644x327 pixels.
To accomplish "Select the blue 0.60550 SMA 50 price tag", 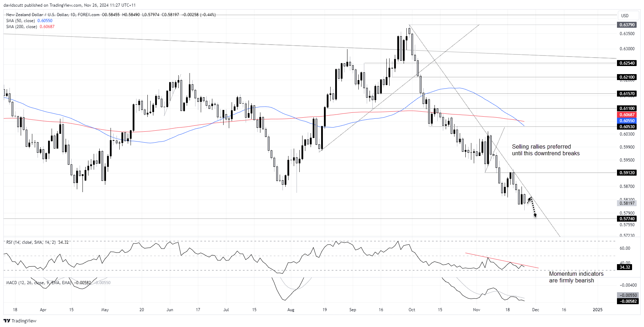I will tap(627, 121).
